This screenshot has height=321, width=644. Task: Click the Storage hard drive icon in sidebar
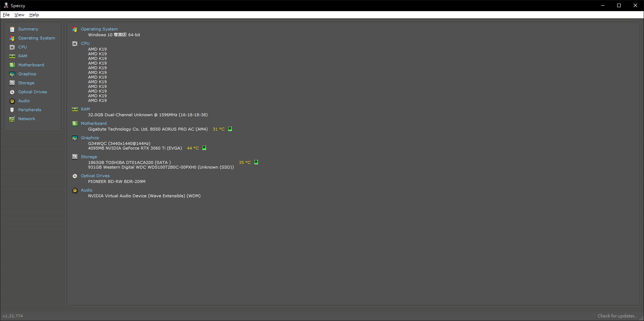click(x=12, y=83)
